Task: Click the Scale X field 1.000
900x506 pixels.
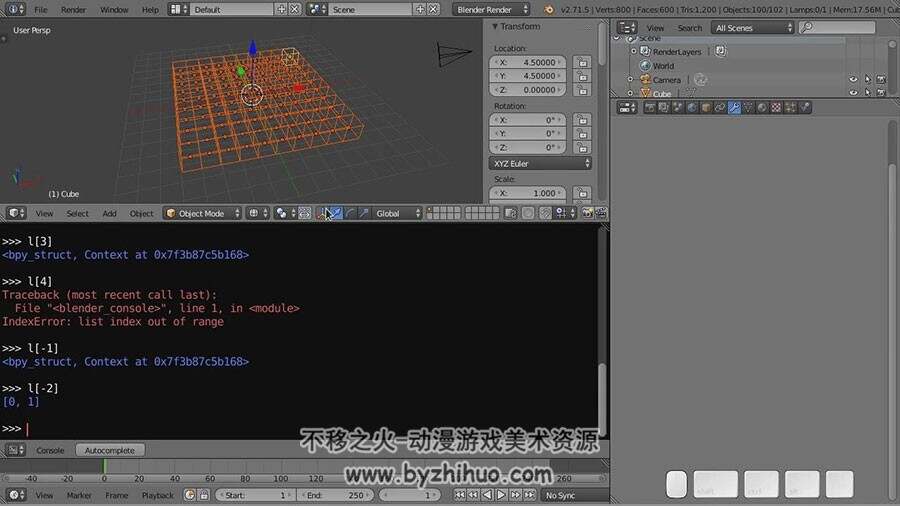Action: pyautogui.click(x=528, y=193)
